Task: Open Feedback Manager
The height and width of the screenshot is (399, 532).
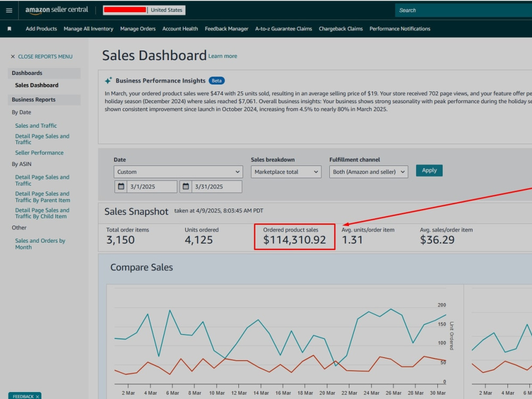Action: click(x=226, y=29)
